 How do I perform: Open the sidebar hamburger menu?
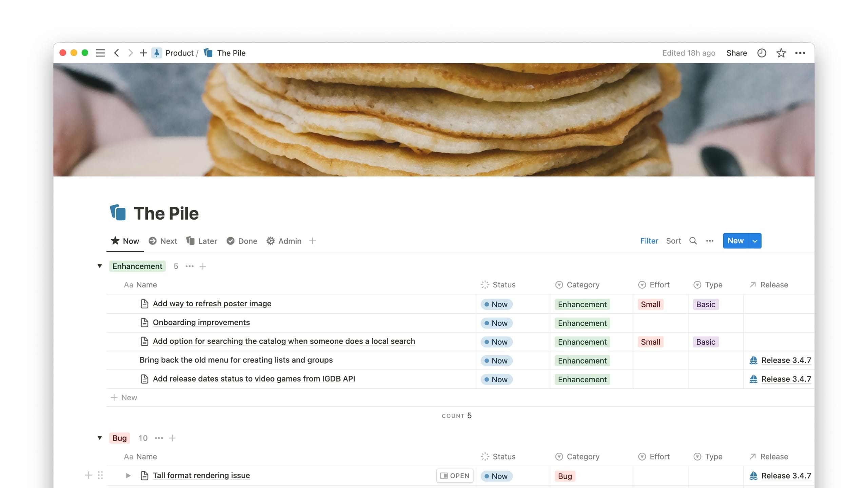pos(100,53)
